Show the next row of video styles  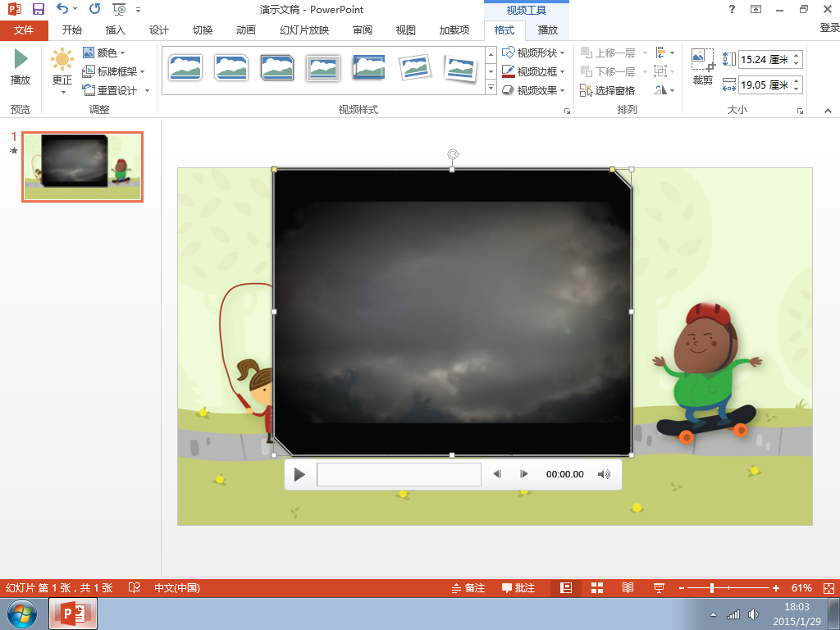tap(491, 71)
